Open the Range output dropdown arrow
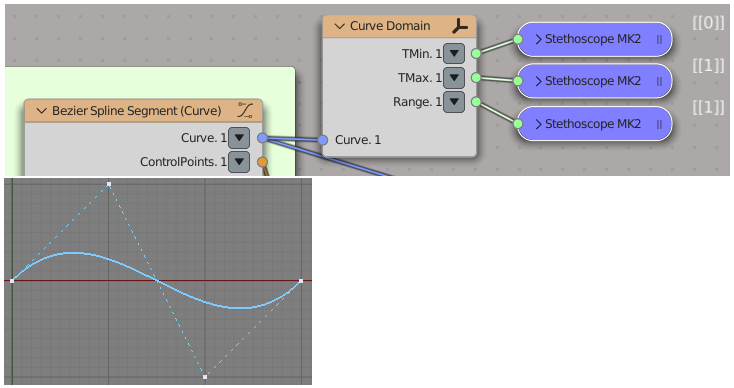The image size is (734, 388). (x=454, y=102)
